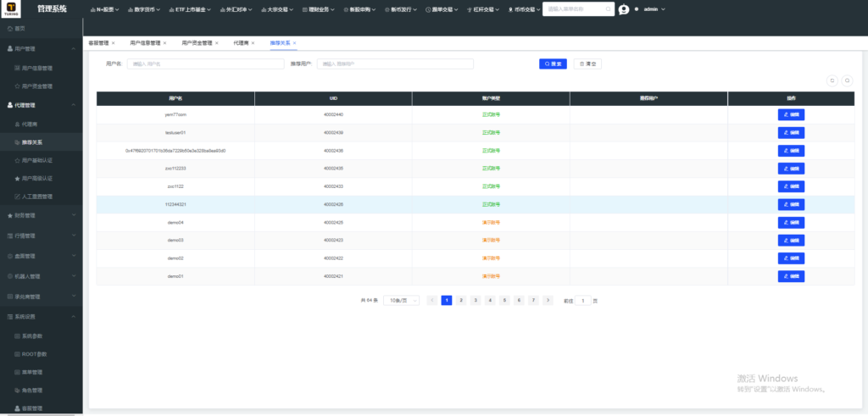Focus the menu name search box

[x=578, y=9]
